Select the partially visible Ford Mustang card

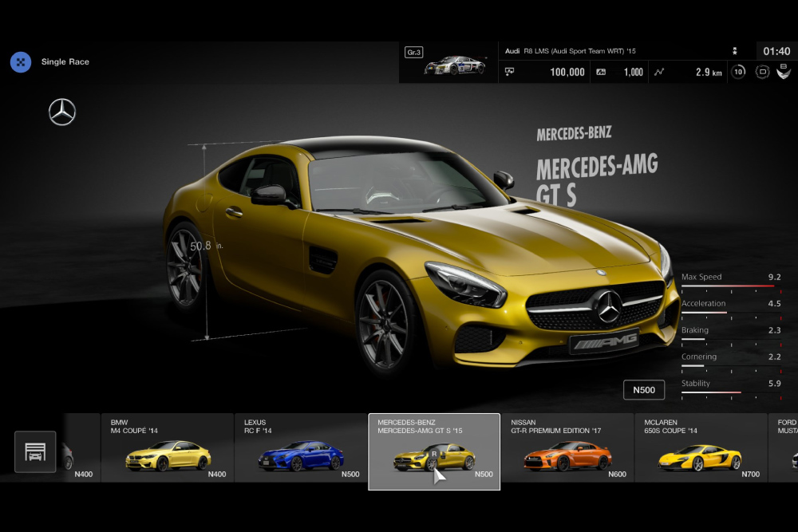pos(784,448)
